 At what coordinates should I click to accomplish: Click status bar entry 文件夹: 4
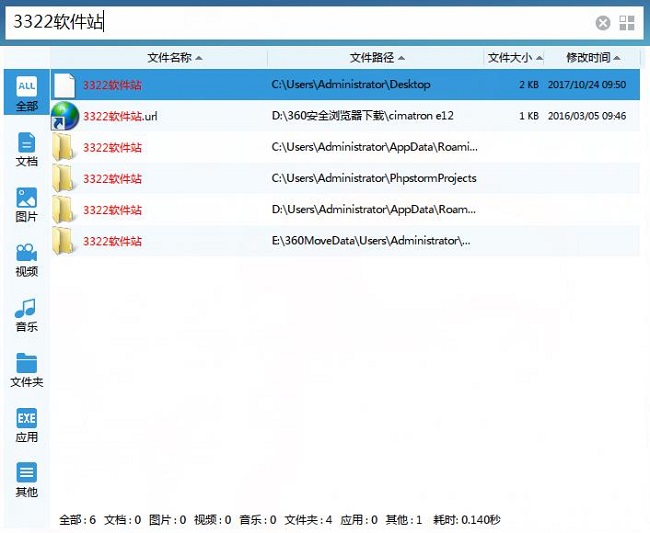click(308, 520)
